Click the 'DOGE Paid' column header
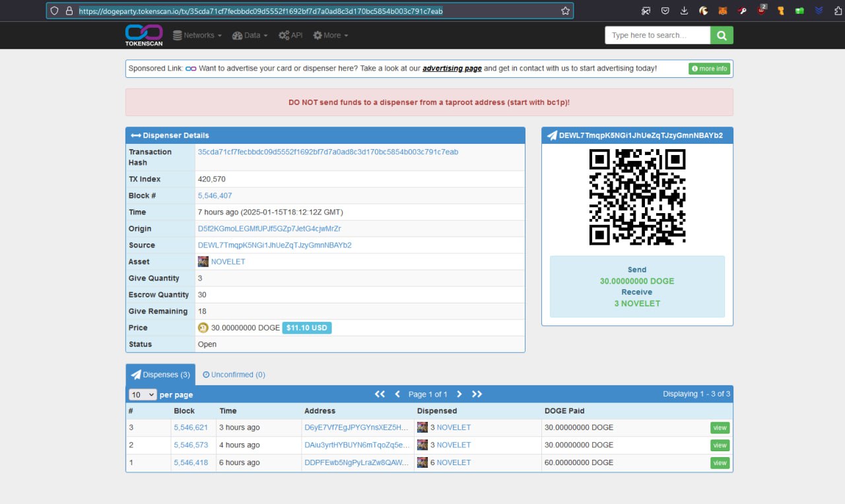 pyautogui.click(x=564, y=411)
